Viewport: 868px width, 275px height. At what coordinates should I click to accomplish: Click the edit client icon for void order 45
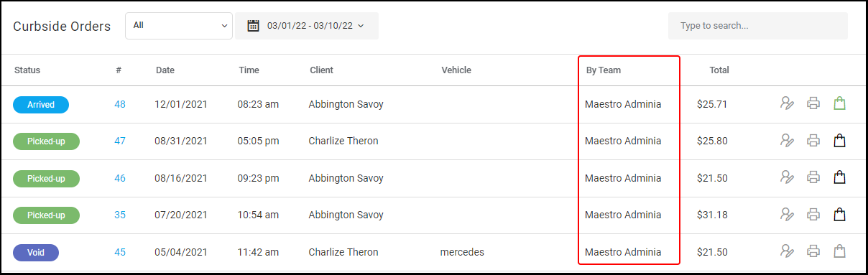[787, 251]
